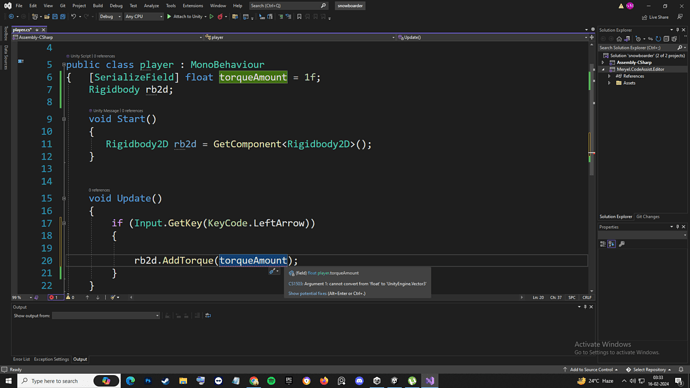
Task: Click the warning count indicator showing 0
Action: point(70,297)
